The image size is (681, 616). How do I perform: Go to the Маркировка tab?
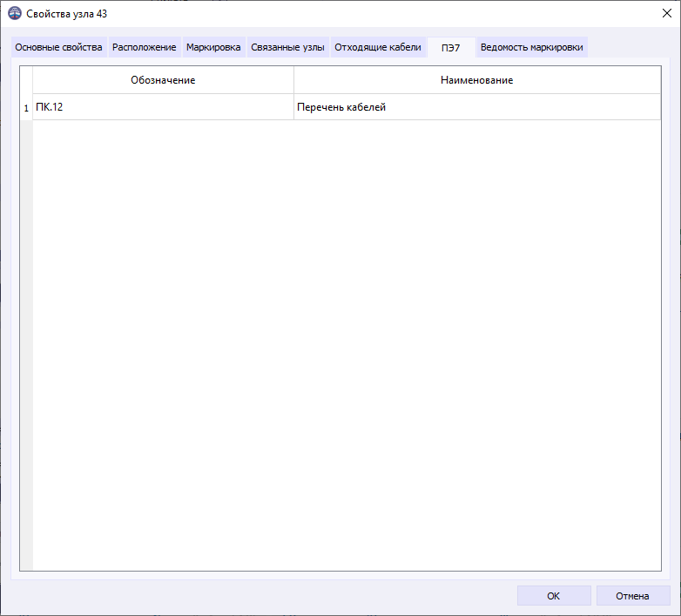pos(213,47)
